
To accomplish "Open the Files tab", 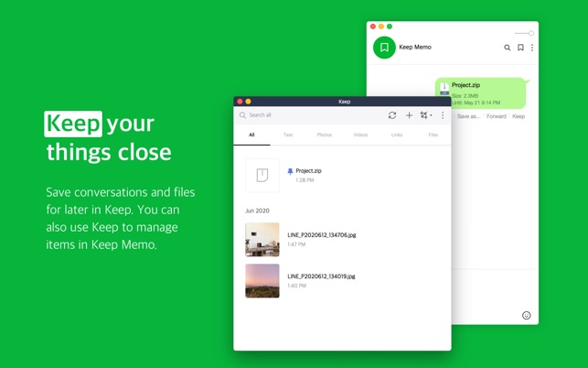I will [433, 135].
